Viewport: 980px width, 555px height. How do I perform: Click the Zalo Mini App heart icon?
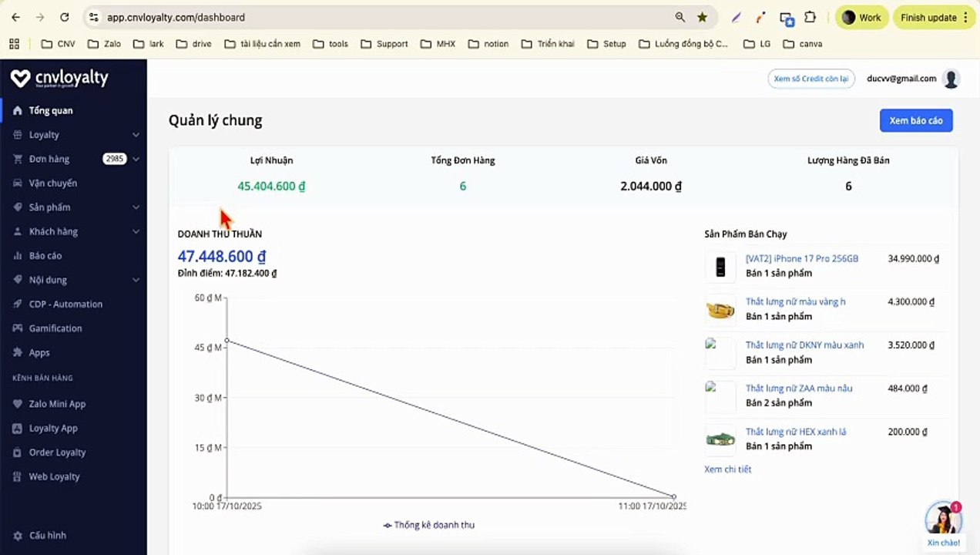(18, 404)
